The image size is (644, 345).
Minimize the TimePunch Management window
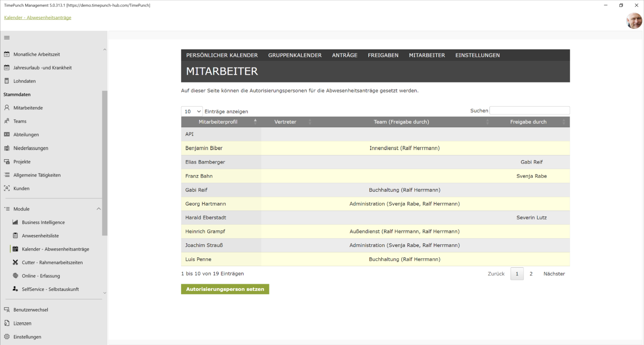(x=606, y=5)
